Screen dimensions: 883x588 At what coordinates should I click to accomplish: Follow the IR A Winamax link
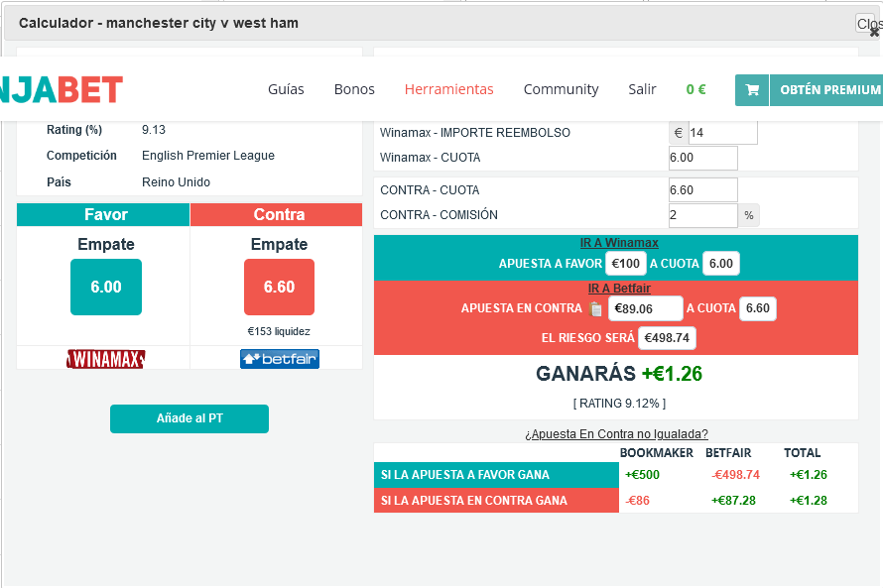tap(619, 243)
